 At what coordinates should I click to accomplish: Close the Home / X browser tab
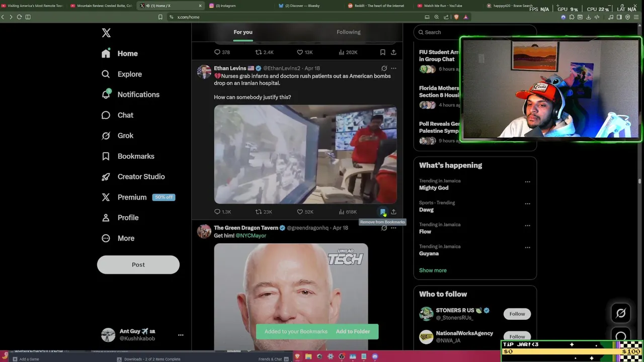(x=200, y=6)
